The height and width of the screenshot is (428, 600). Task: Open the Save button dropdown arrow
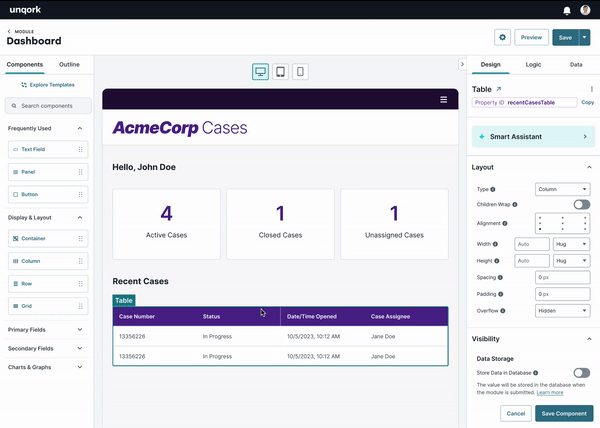click(584, 37)
